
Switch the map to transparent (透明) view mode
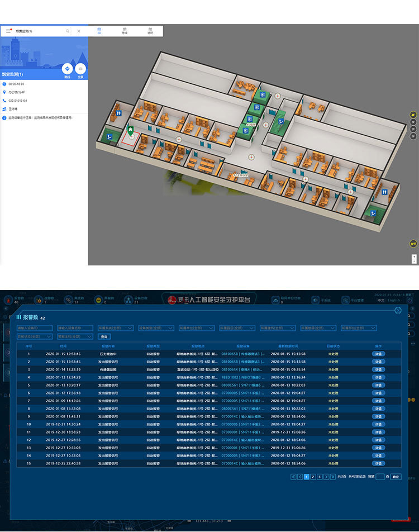(x=150, y=31)
